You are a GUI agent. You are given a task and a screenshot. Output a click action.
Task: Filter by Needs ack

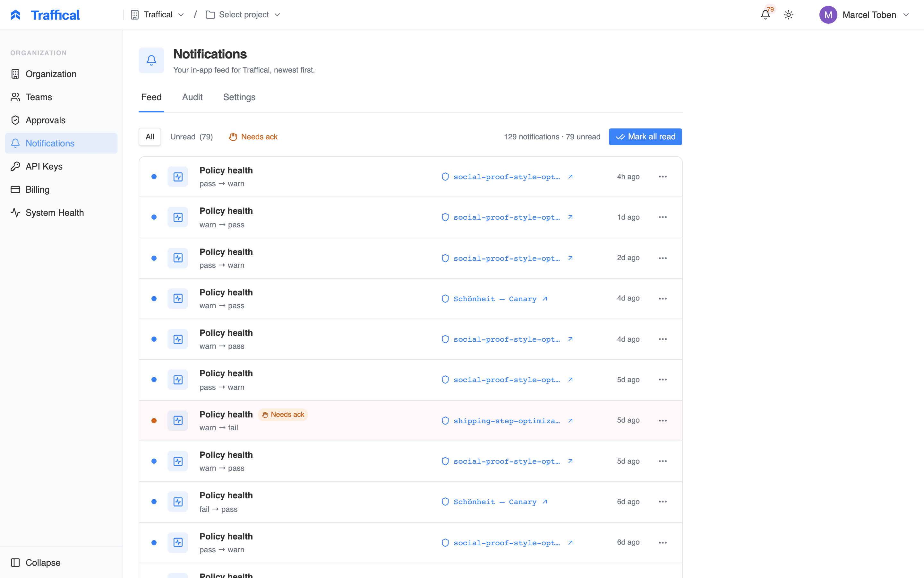(253, 136)
